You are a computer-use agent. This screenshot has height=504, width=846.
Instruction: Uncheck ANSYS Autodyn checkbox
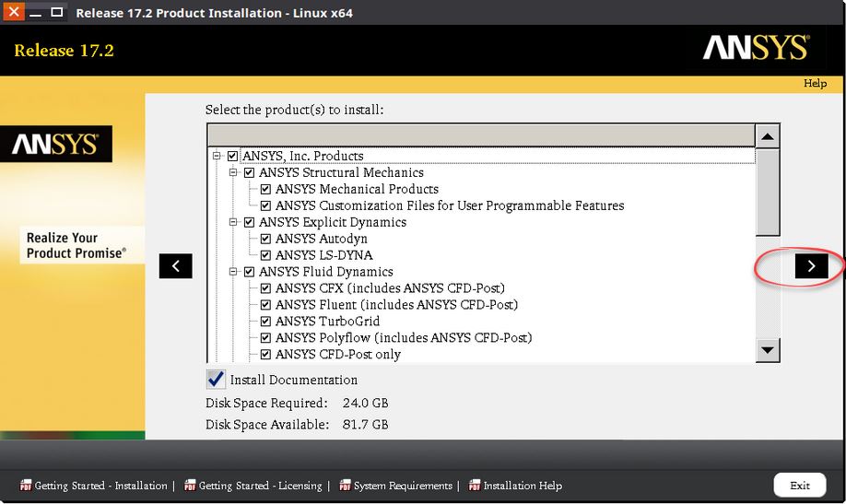pyautogui.click(x=265, y=239)
